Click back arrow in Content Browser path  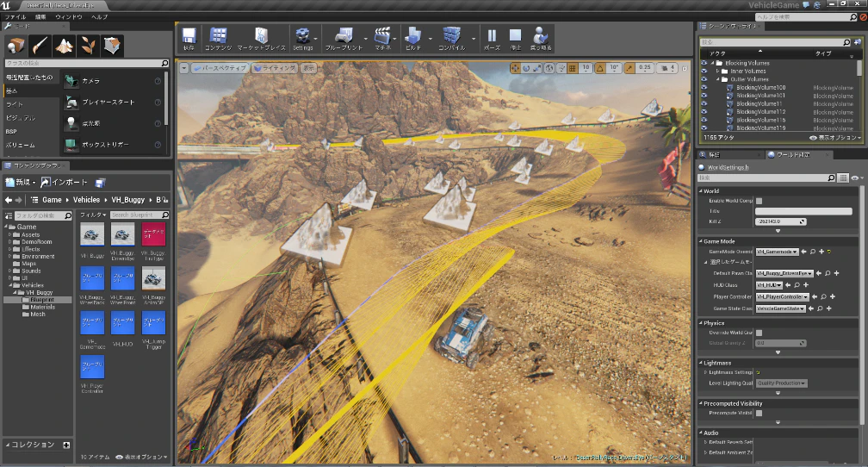click(x=9, y=200)
